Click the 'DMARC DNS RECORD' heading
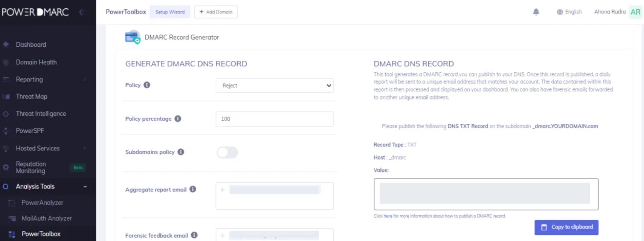The image size is (644, 241). 414,64
